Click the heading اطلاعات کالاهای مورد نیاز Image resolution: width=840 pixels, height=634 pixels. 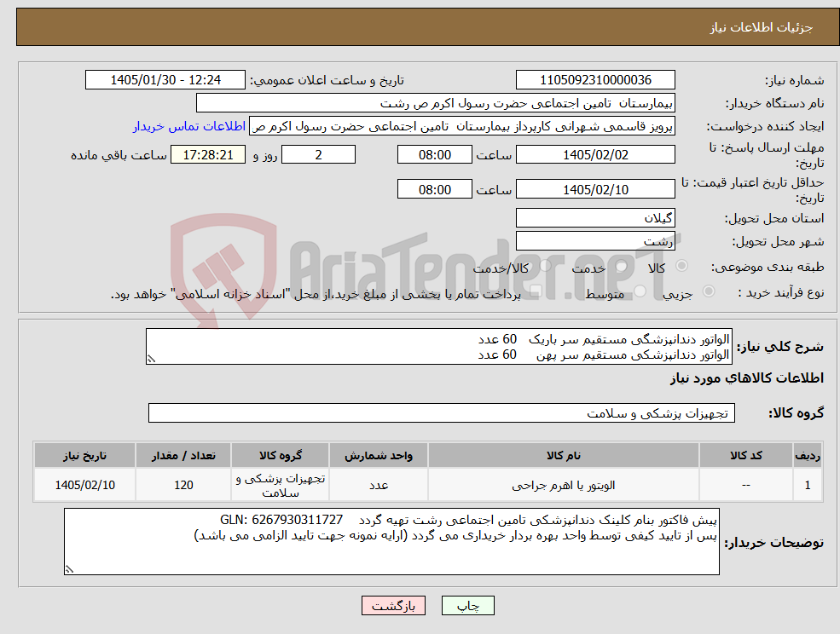point(746,378)
